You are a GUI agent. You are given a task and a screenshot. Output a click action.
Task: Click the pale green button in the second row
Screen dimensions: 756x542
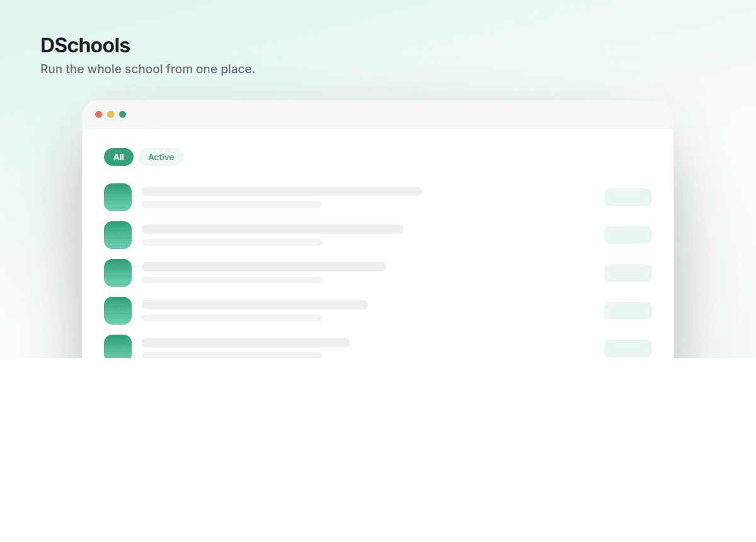[628, 235]
